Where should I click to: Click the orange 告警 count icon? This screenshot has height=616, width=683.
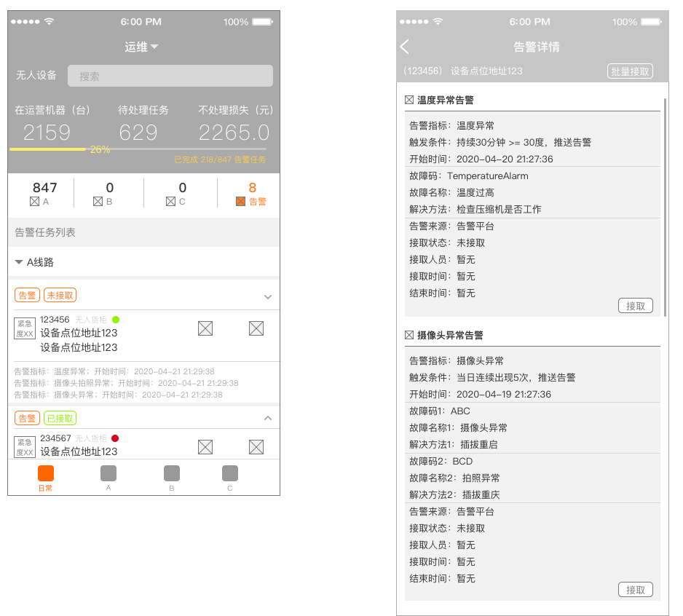(x=241, y=202)
